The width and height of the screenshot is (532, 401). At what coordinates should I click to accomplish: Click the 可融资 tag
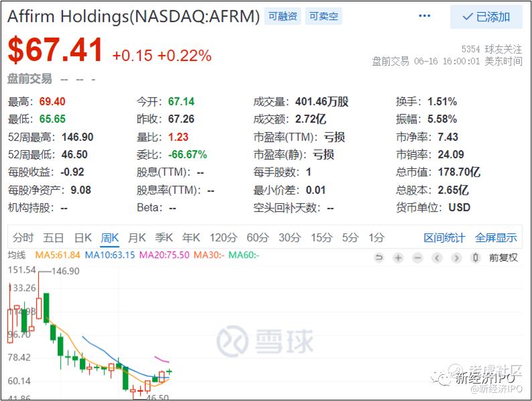pos(283,16)
